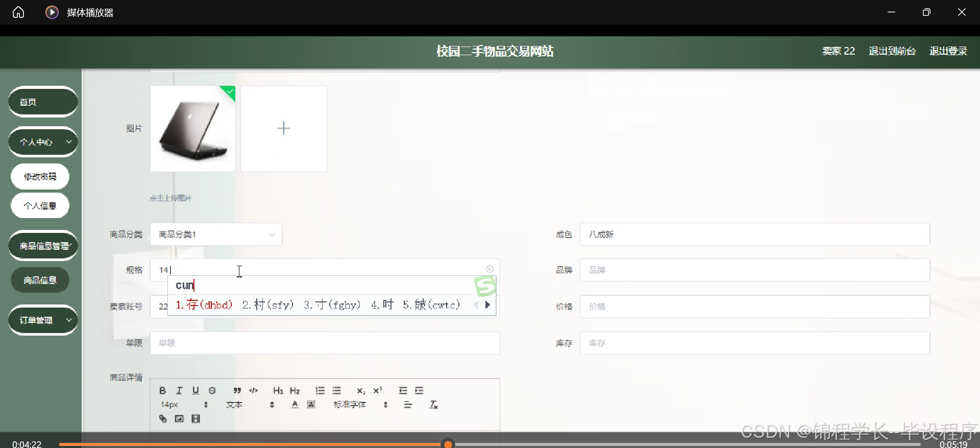Viewport: 980px width, 448px height.
Task: Open the text color picker
Action: click(x=295, y=405)
